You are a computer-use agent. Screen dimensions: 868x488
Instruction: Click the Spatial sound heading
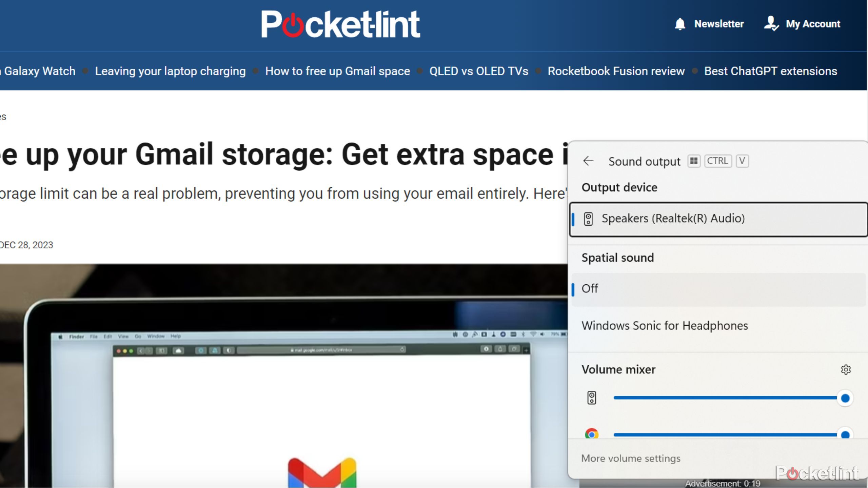tap(617, 258)
